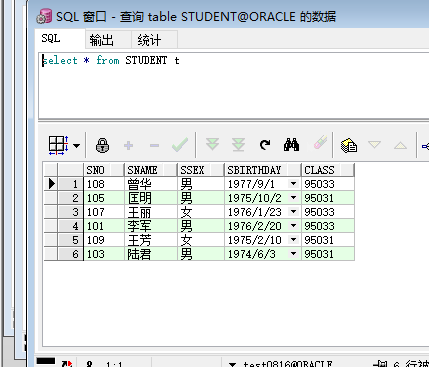The image size is (429, 367).
Task: Click the SNO column header
Action: (x=104, y=170)
